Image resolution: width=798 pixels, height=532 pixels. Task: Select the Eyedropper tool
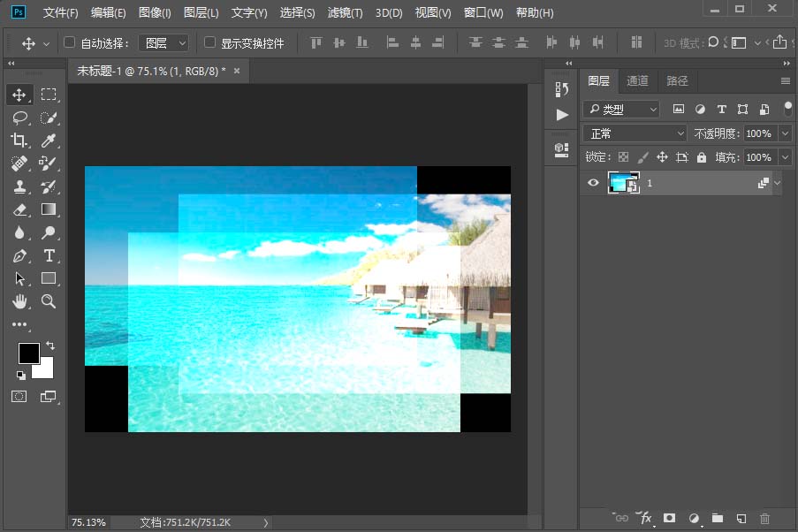click(x=49, y=141)
